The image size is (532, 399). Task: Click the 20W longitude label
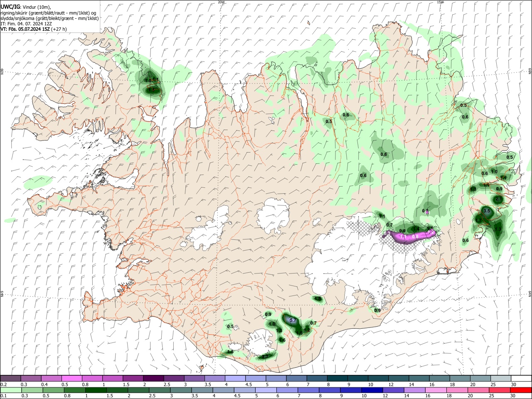[221, 2]
